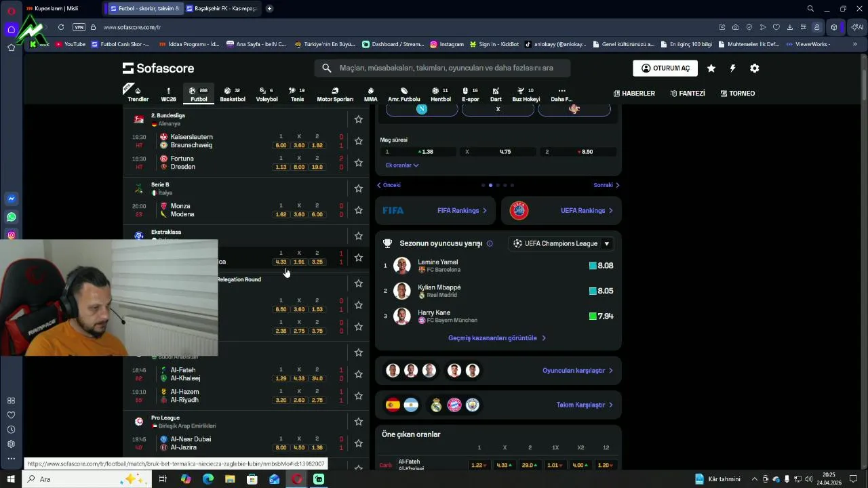Select the Basketbol sport icon

pos(233,94)
